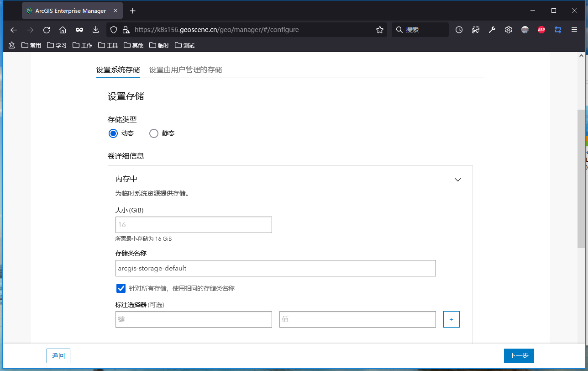
Task: Click the 为临时系统资源提供存储 description
Action: (152, 193)
